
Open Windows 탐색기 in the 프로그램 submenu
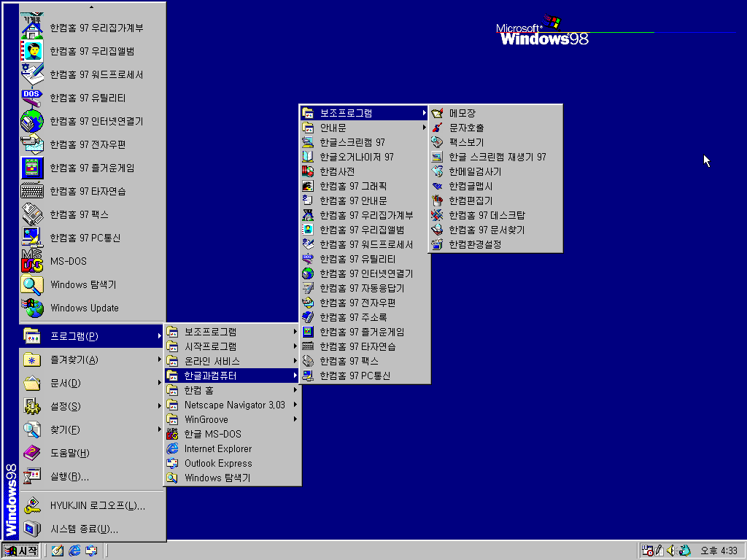(232, 478)
